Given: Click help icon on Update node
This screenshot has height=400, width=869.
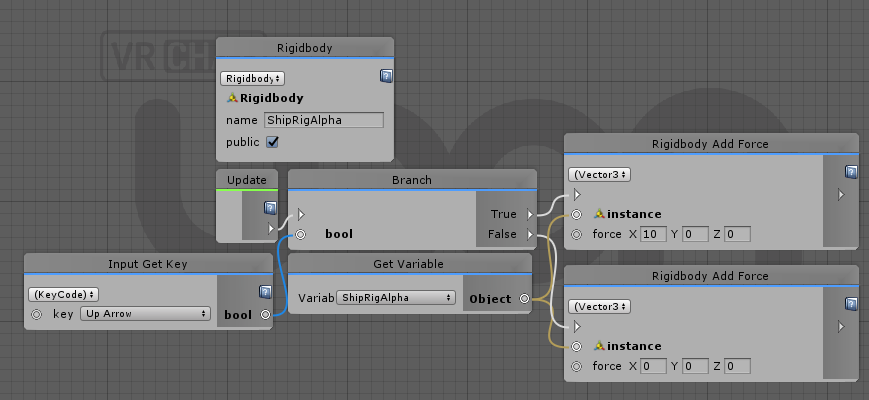Looking at the screenshot, I should pyautogui.click(x=270, y=208).
